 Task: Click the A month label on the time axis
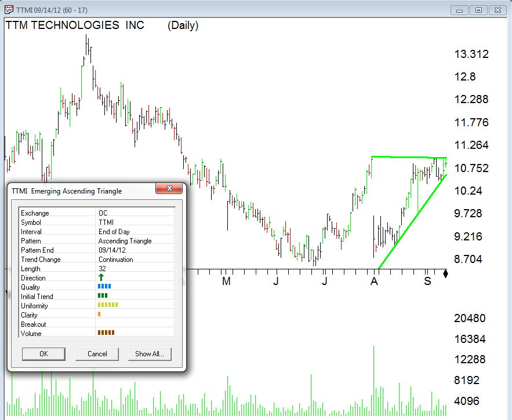tap(374, 281)
